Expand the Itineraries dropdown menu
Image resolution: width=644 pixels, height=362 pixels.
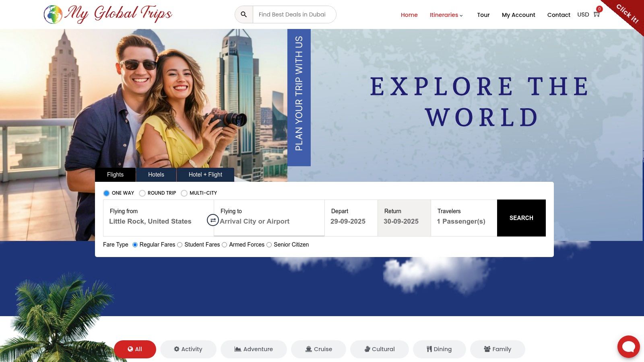coord(446,15)
